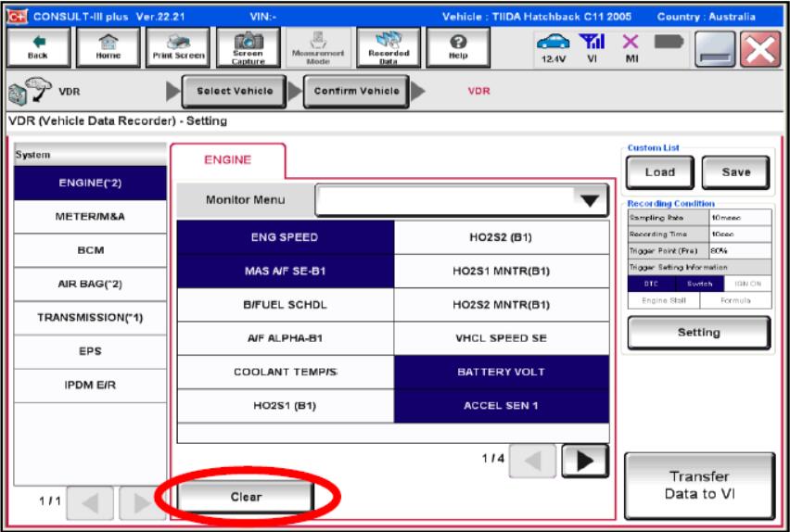
Task: Click the Vehicle TIIDA Hatchback text
Action: (x=537, y=17)
